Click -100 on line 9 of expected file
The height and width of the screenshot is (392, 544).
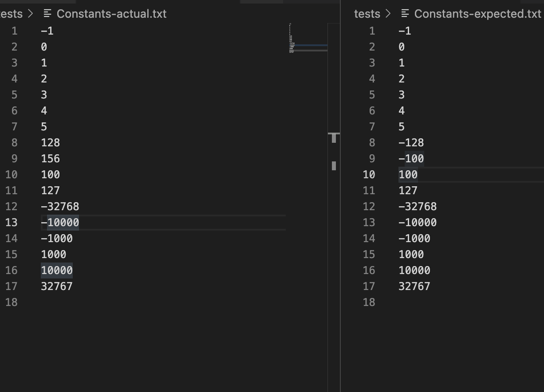click(x=411, y=158)
